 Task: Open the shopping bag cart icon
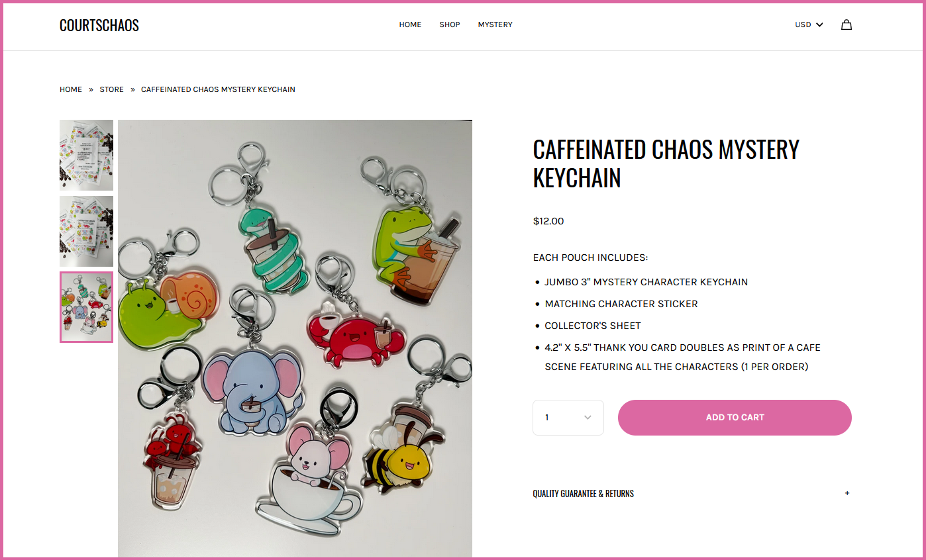tap(846, 24)
